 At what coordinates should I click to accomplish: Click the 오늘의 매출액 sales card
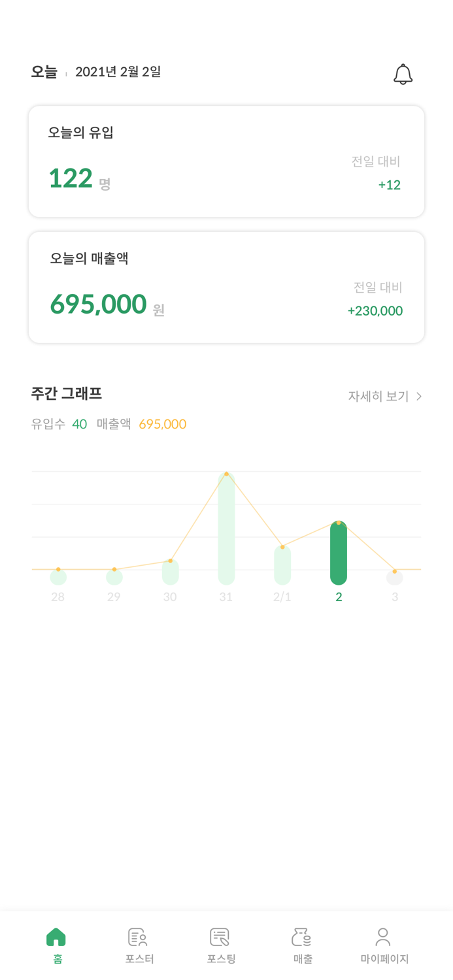[x=226, y=287]
